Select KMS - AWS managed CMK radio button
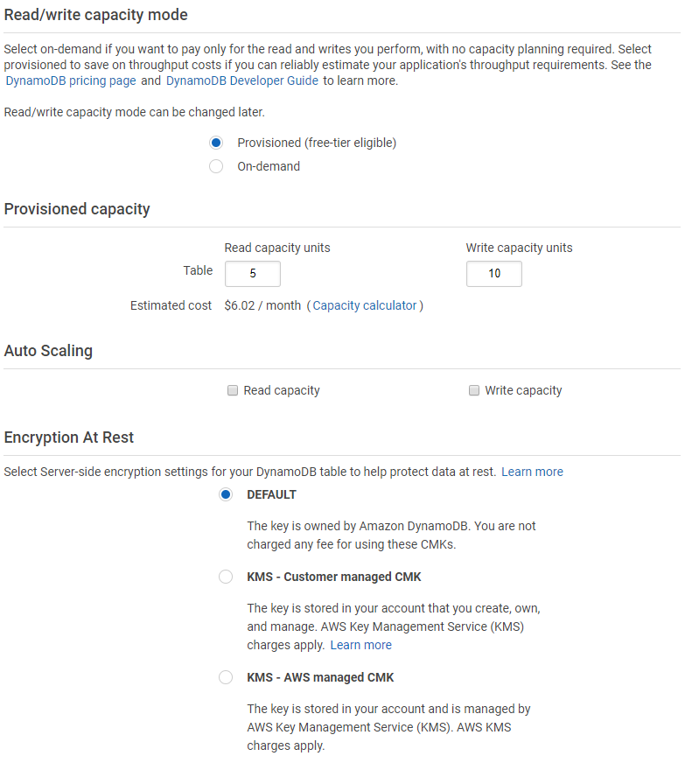 [226, 677]
